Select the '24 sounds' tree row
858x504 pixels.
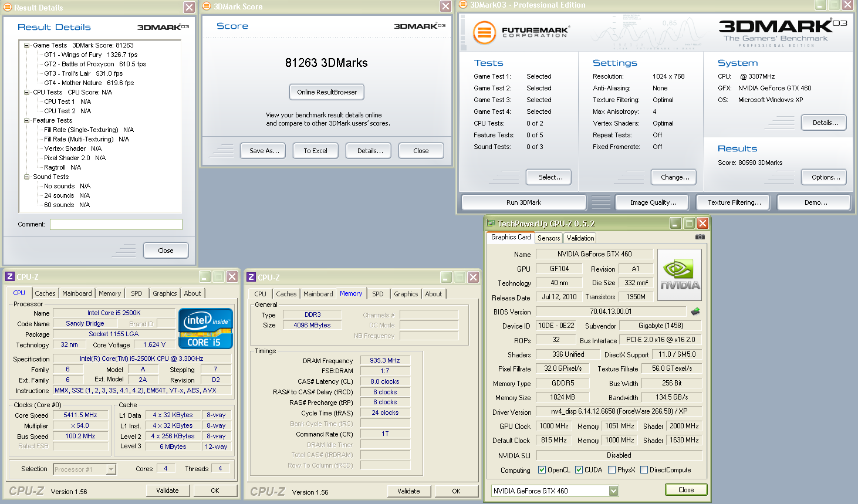pyautogui.click(x=67, y=195)
